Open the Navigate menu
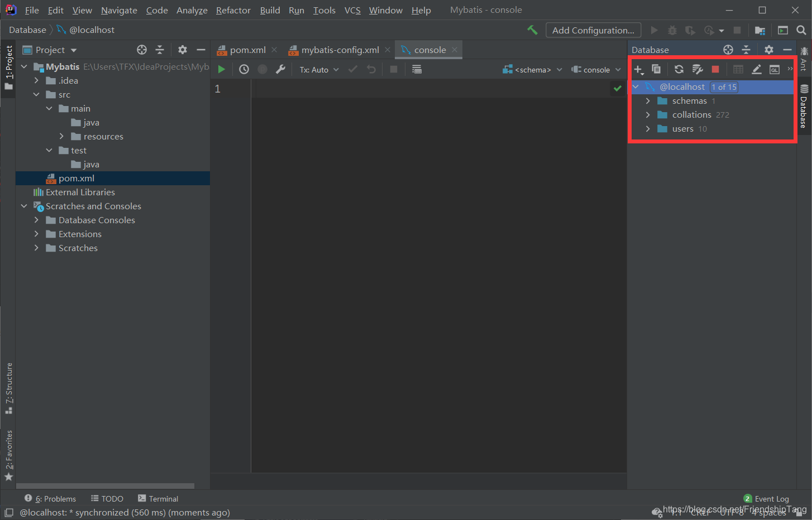 click(x=119, y=10)
